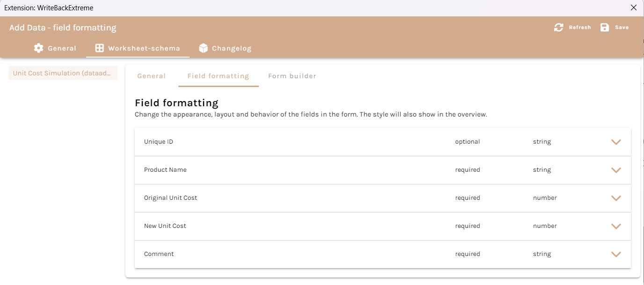
Task: Click the Refresh button label
Action: point(580,28)
